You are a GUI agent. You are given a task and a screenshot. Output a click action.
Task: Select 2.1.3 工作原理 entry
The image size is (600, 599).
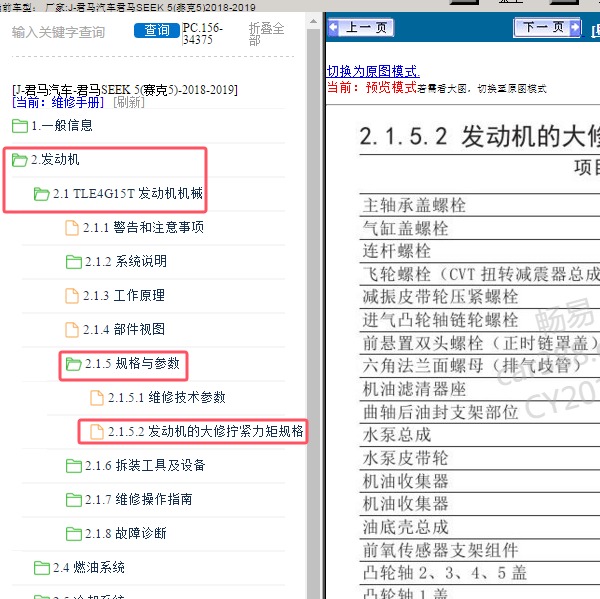click(x=124, y=295)
